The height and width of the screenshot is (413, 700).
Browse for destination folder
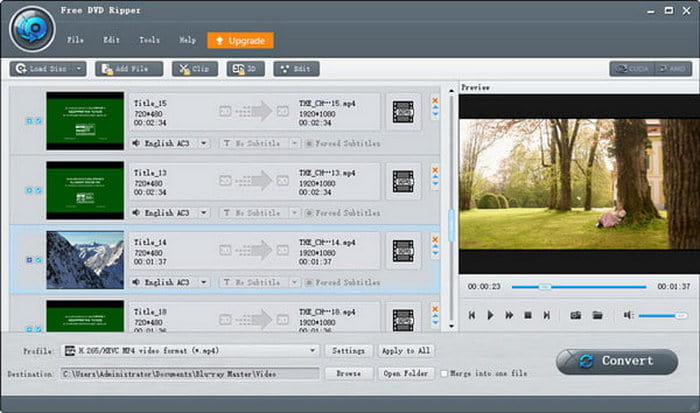coord(349,373)
